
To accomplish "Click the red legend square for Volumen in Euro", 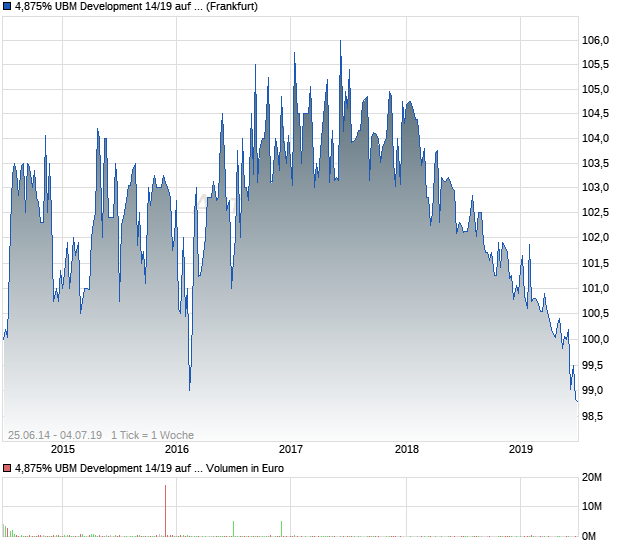I will tap(7, 469).
